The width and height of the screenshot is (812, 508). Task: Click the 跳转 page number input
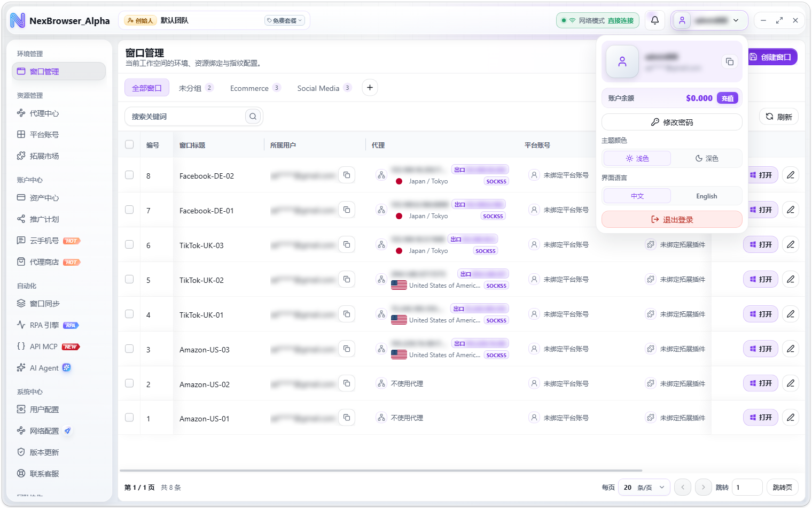point(747,487)
